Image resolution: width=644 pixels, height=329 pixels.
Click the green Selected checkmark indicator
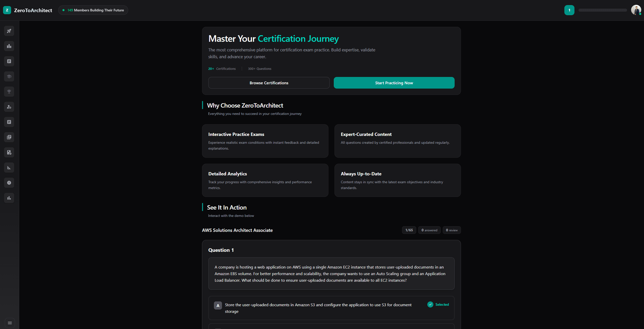[430, 304]
